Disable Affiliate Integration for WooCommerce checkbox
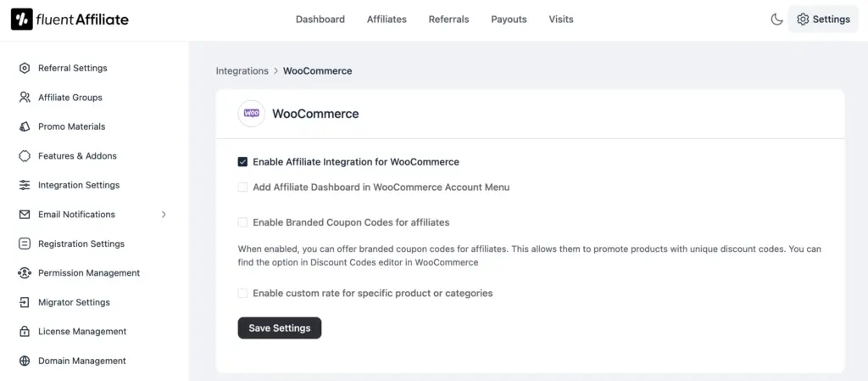Screen dimensions: 868x381 [x=242, y=162]
